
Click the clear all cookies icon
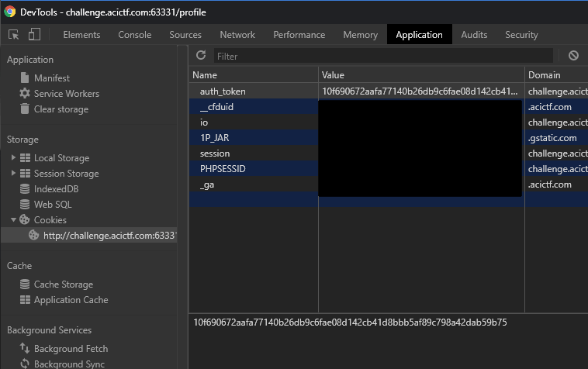(573, 56)
